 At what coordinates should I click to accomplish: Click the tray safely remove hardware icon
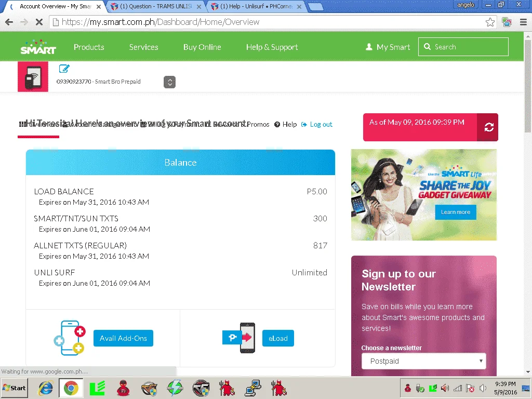click(x=420, y=388)
